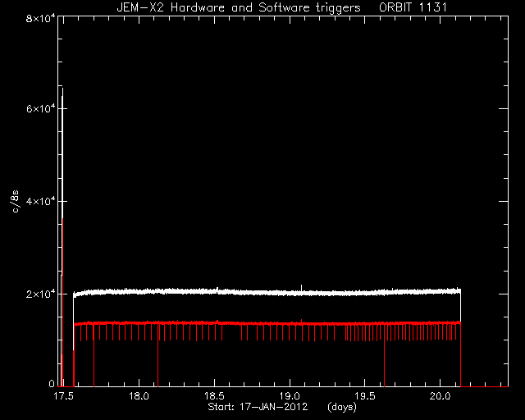This screenshot has width=525, height=420.
Task: Click the JEM-X2 text in the title
Action: [x=140, y=7]
